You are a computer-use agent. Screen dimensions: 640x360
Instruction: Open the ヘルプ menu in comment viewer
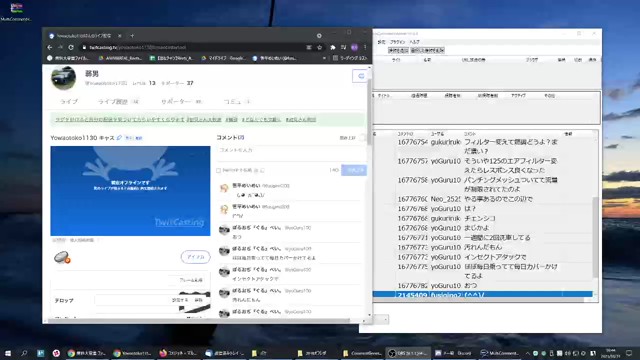coord(414,42)
